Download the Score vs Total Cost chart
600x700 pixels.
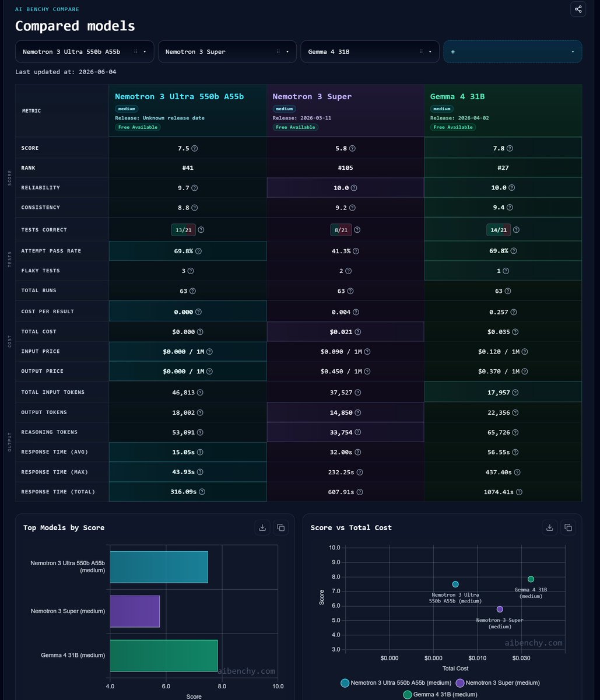click(549, 527)
